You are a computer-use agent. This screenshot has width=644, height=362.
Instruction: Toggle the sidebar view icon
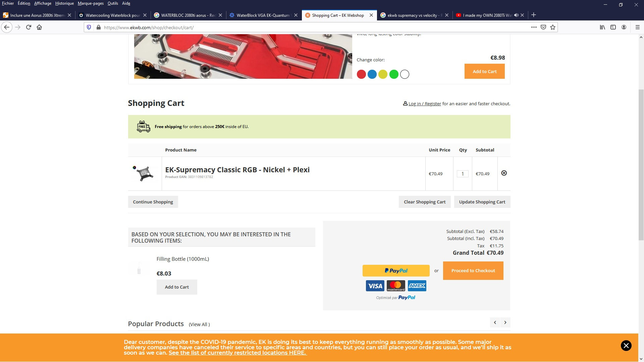613,27
